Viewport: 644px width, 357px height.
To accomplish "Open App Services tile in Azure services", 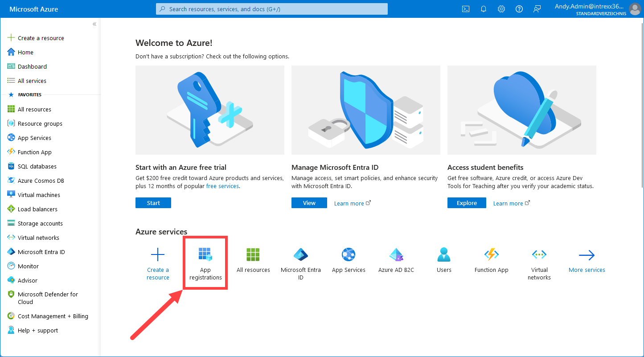I will click(x=349, y=260).
